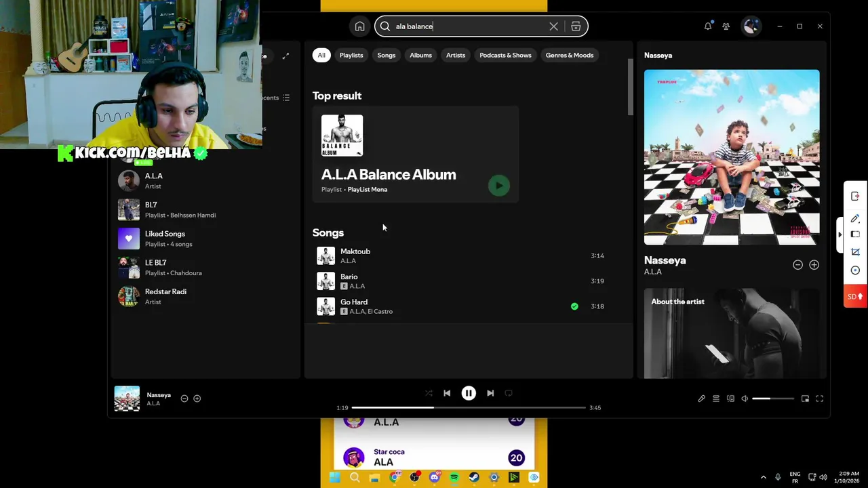Open the BL7 playlist in the library

pos(205,209)
